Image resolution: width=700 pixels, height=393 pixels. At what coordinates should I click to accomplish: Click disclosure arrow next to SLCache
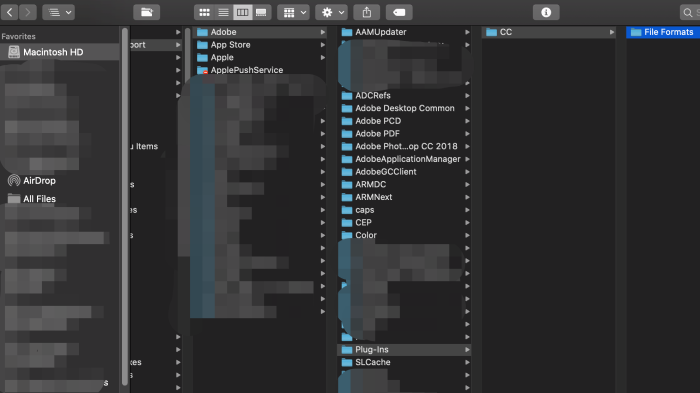click(x=467, y=362)
